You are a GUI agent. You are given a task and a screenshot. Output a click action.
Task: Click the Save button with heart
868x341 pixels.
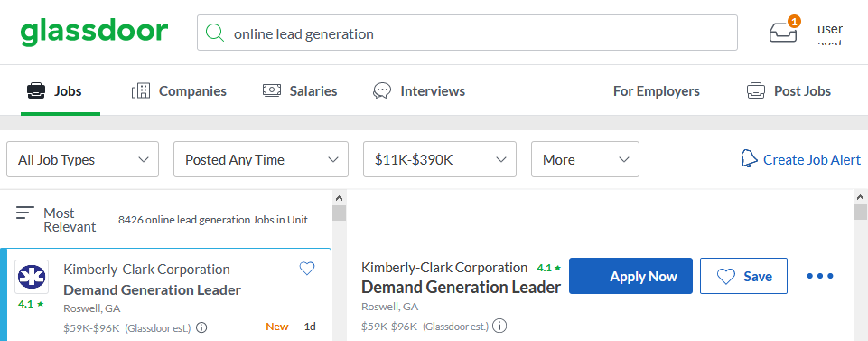743,276
